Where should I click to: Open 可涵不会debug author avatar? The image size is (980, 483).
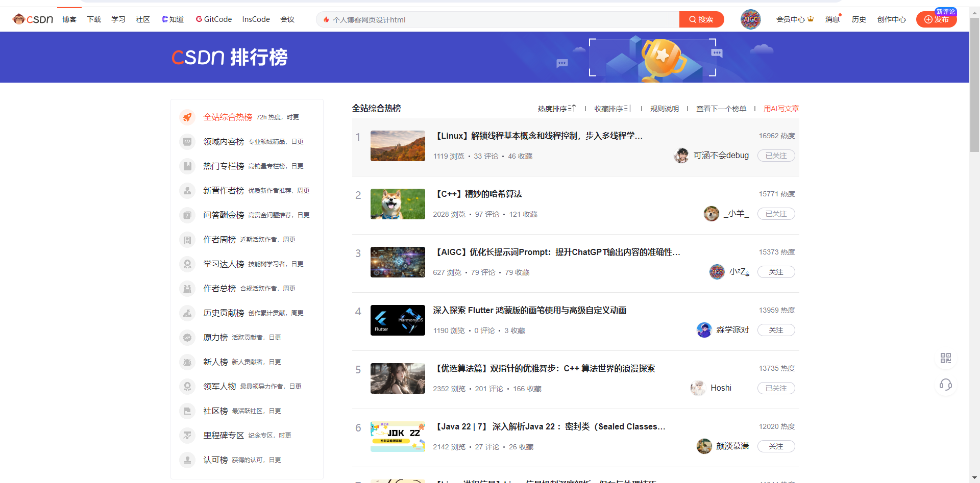(x=681, y=156)
